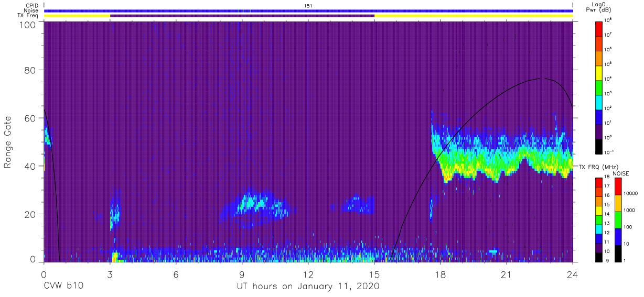Screen dimensions: 644x297
Task: Click UT hour tick label 9
Action: (x=242, y=274)
